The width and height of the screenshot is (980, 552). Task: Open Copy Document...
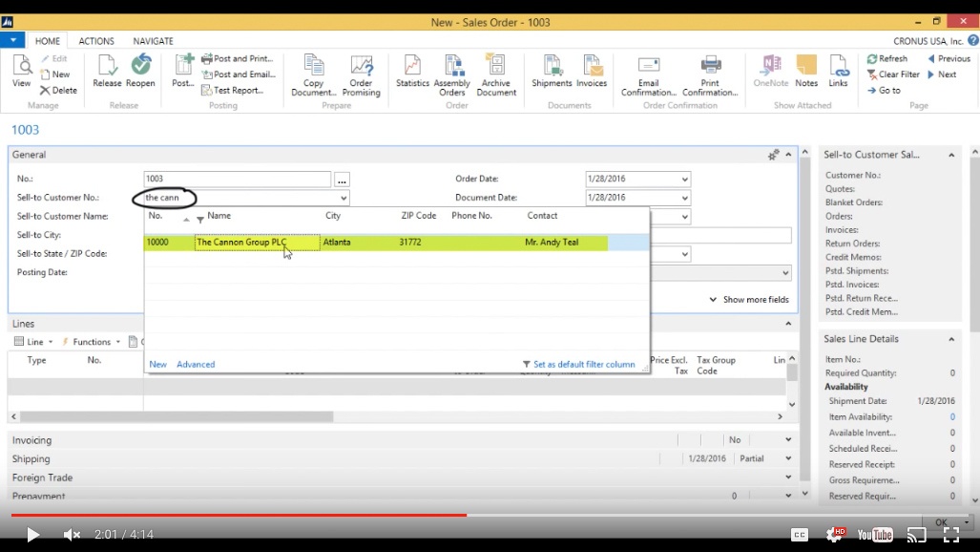(314, 75)
